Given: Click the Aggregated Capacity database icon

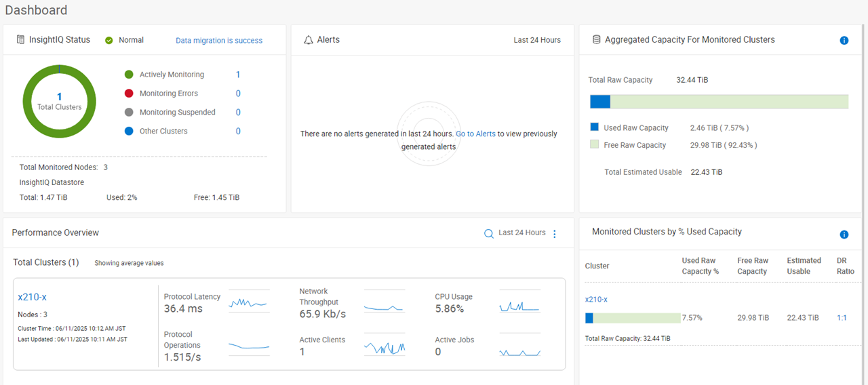Looking at the screenshot, I should click(x=597, y=40).
